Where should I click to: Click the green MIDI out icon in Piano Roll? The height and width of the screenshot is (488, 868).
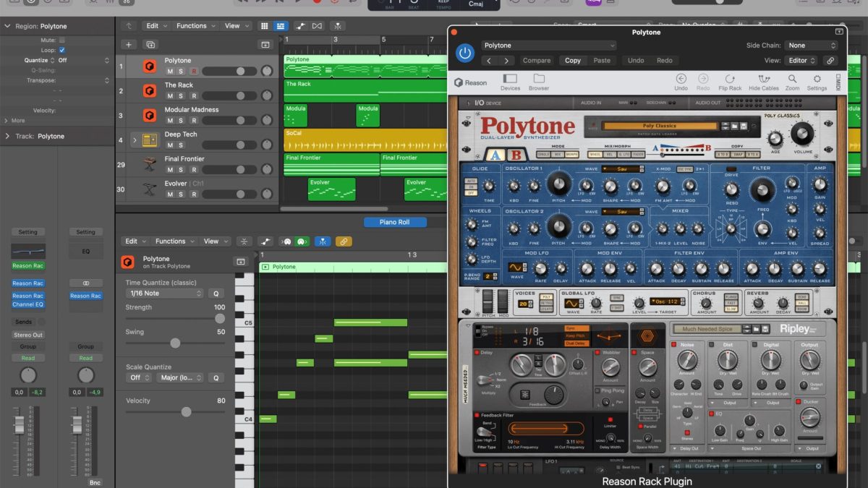pyautogui.click(x=300, y=241)
